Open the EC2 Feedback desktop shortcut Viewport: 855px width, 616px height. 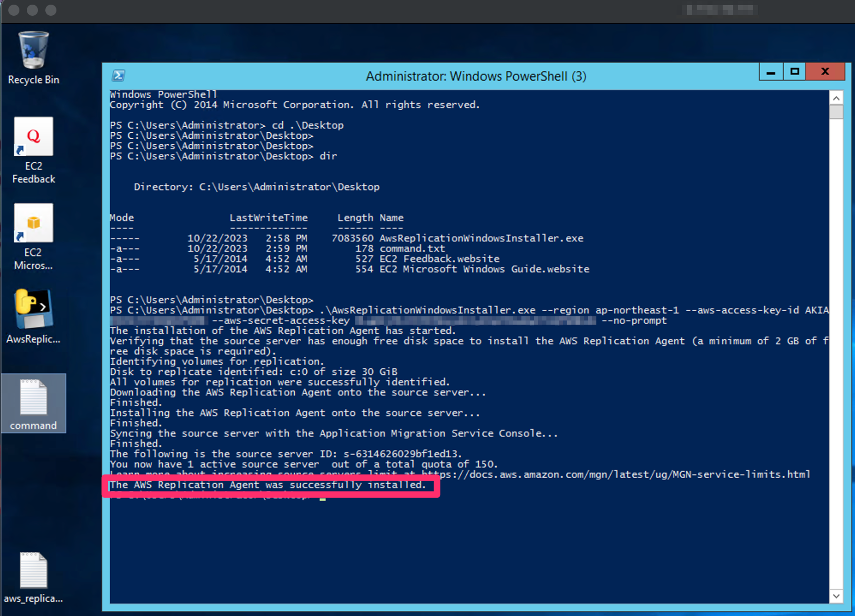(33, 136)
